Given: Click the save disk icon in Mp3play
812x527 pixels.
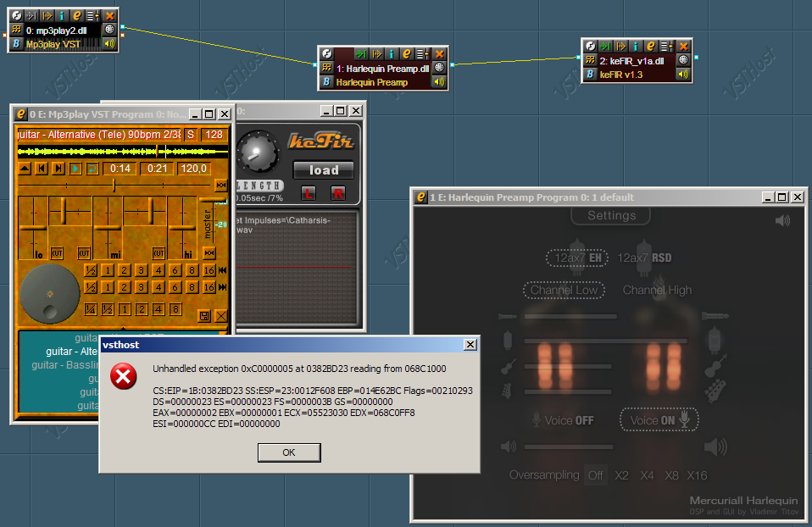Looking at the screenshot, I should (x=204, y=316).
